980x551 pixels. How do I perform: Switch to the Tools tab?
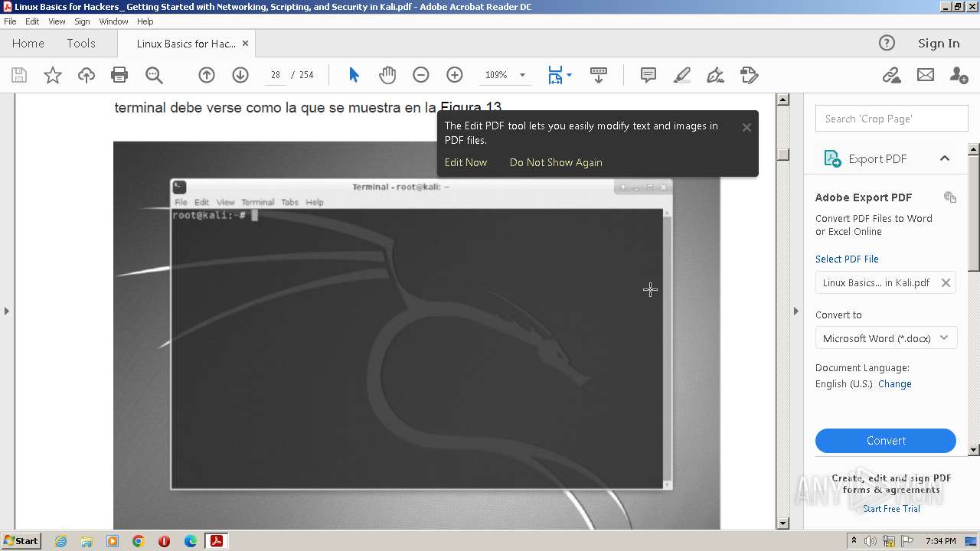click(x=81, y=44)
